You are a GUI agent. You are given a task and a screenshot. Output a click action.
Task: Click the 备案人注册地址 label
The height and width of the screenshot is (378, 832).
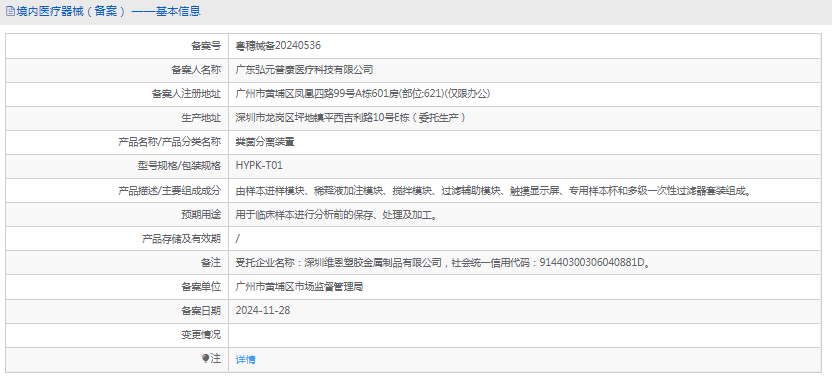[186, 94]
